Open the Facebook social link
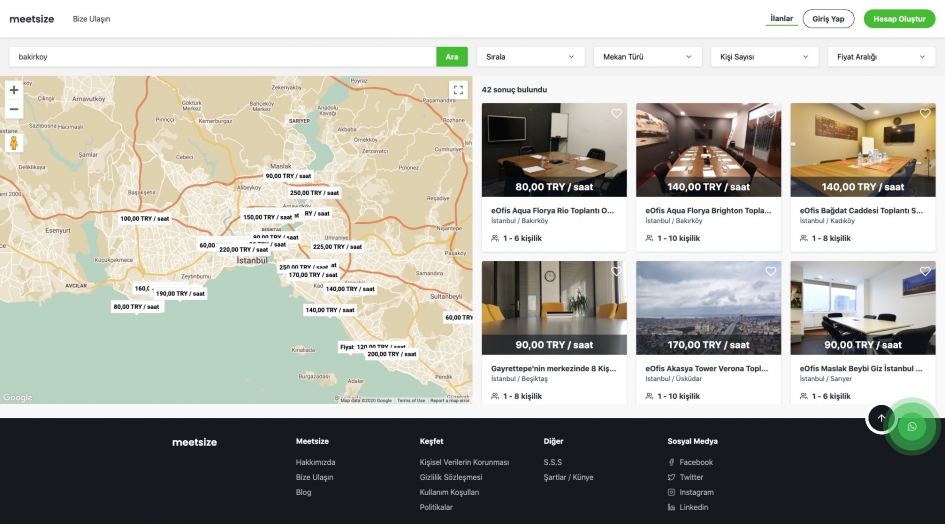The height and width of the screenshot is (524, 945). (x=695, y=462)
